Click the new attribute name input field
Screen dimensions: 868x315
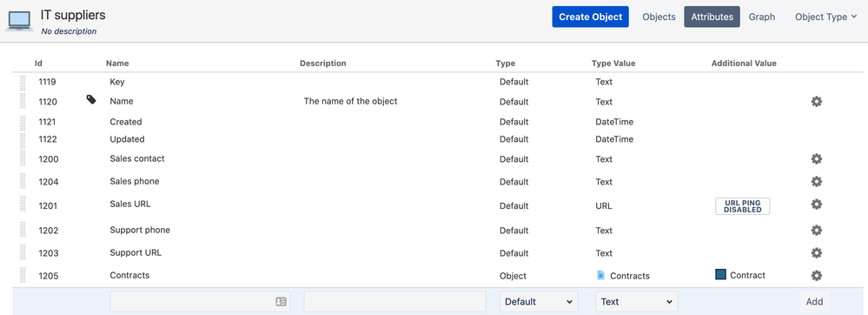[x=200, y=302]
